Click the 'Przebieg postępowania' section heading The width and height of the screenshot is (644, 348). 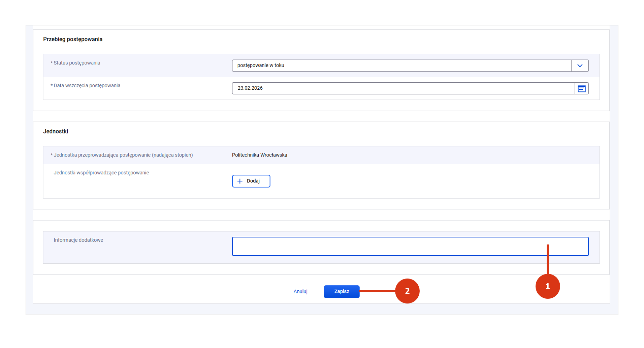(x=73, y=39)
